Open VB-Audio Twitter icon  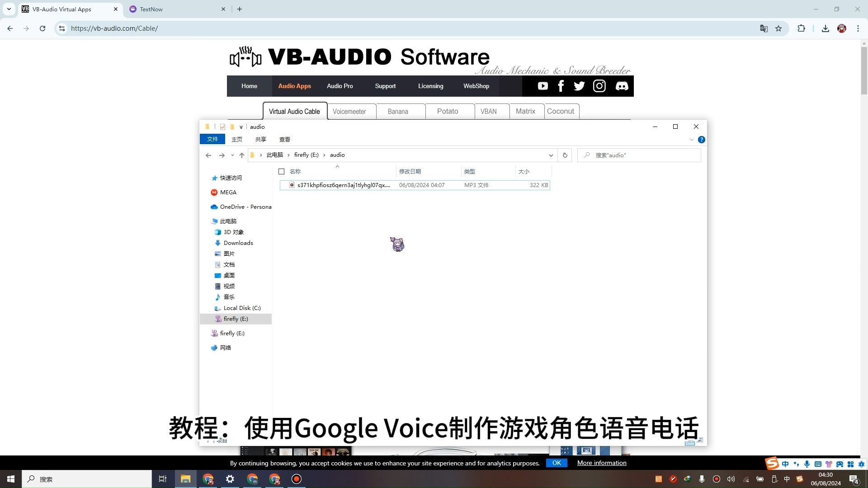pyautogui.click(x=579, y=86)
